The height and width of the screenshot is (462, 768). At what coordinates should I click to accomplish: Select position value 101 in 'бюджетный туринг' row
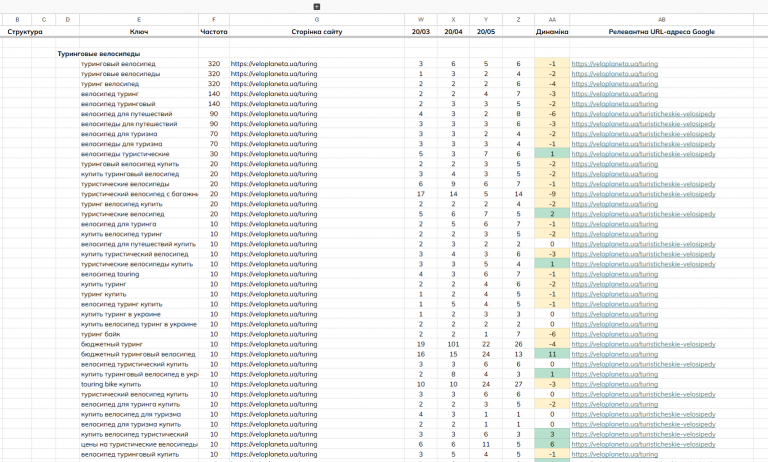pyautogui.click(x=453, y=344)
